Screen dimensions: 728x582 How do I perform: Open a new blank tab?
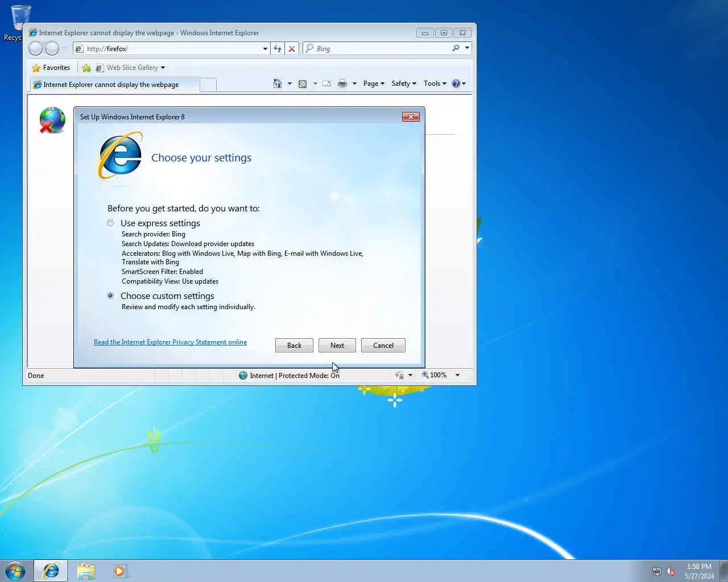pos(208,85)
